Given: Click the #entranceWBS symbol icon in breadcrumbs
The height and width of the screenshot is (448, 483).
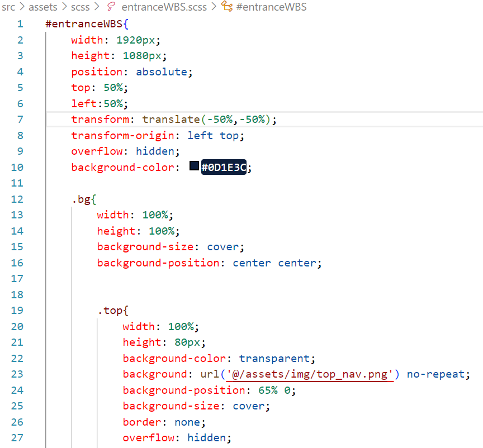Looking at the screenshot, I should [x=228, y=7].
